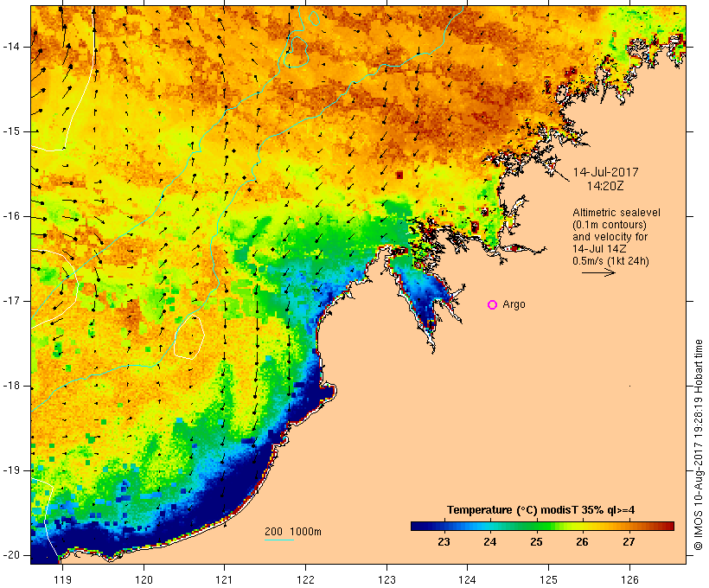Viewport: 709px width, 588px height.
Task: Click the longitude axis label '119'
Action: click(62, 580)
